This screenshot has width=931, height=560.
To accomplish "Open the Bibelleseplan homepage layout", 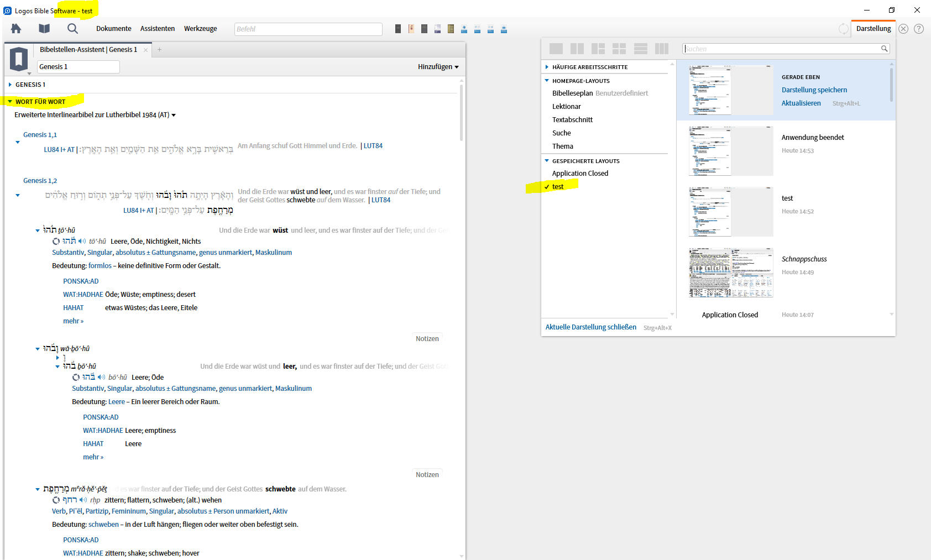I will tap(573, 93).
